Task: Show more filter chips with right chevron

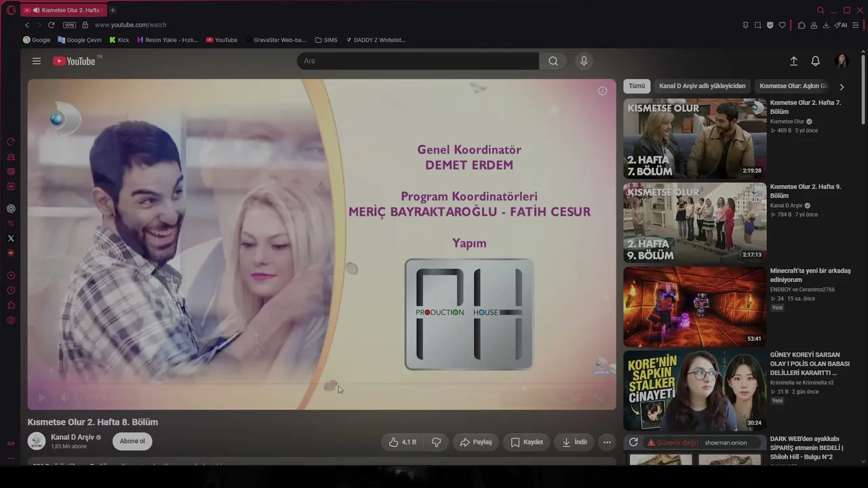Action: click(842, 87)
